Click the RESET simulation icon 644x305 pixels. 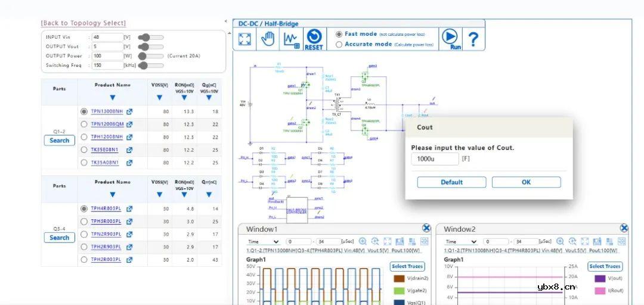coord(314,39)
